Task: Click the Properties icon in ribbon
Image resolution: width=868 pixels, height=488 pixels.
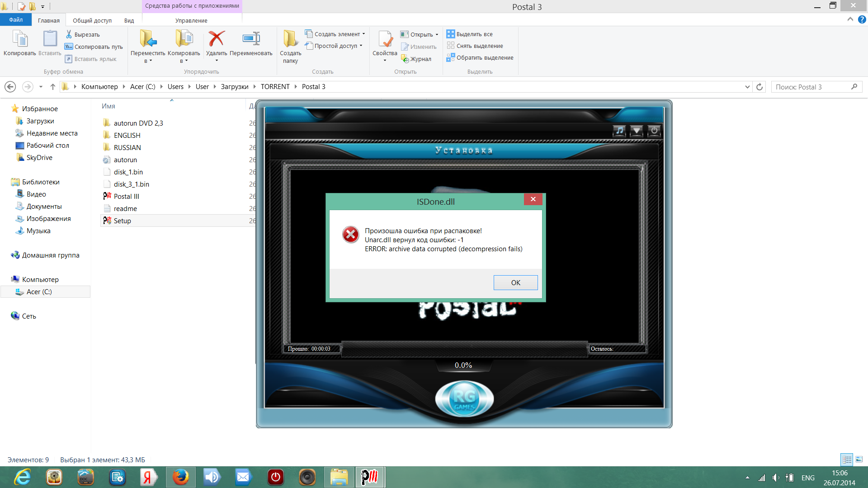Action: (x=385, y=39)
